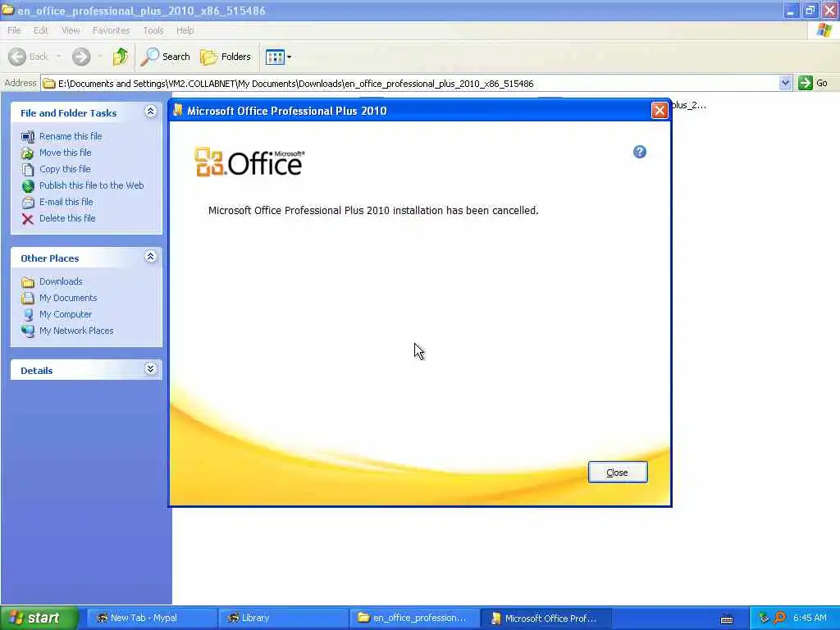Switch to New Tab - Mypal taskbar item
Screen dimensions: 840x630
click(x=152, y=618)
